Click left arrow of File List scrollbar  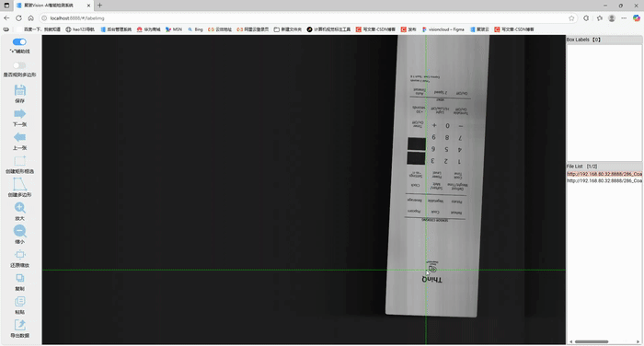tap(570, 341)
